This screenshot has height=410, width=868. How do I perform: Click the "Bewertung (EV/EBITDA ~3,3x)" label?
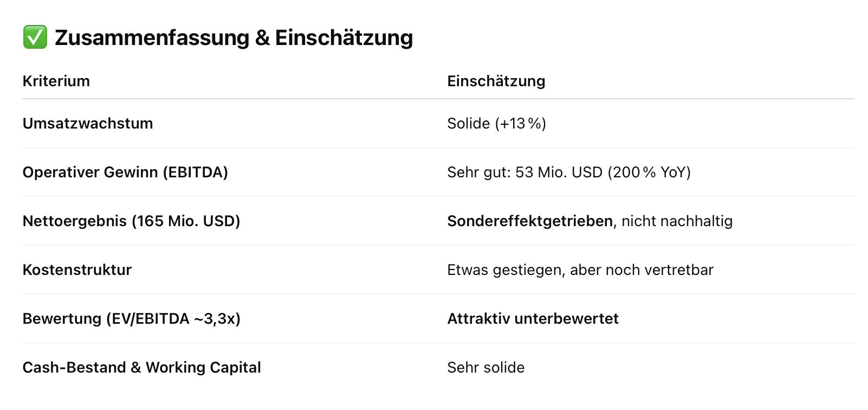pos(131,318)
